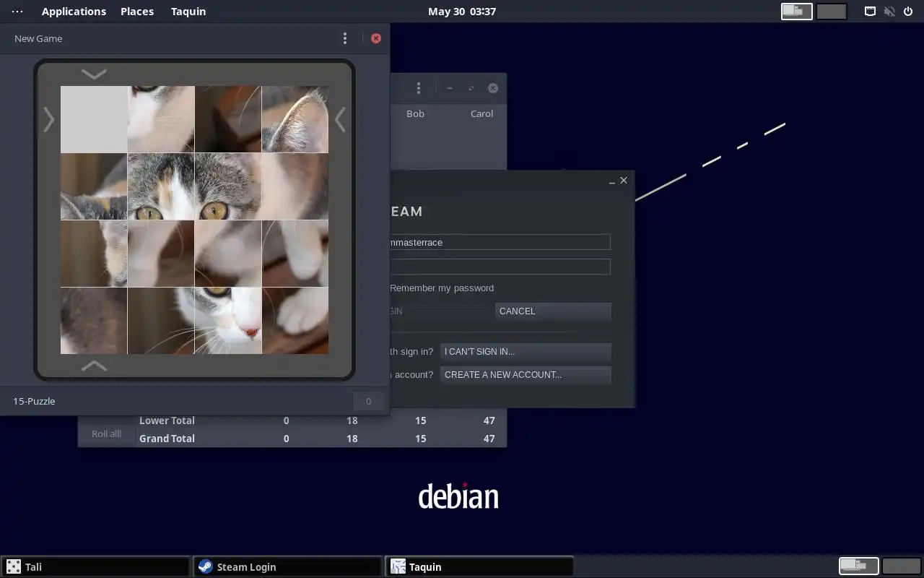Click CANCEL in the Steam Login dialog

point(553,311)
